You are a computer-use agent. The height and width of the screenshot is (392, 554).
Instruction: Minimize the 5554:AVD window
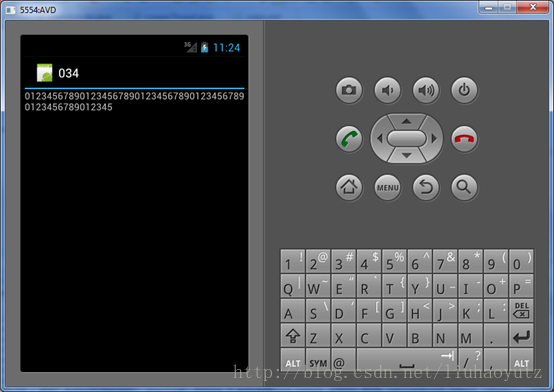pos(489,7)
